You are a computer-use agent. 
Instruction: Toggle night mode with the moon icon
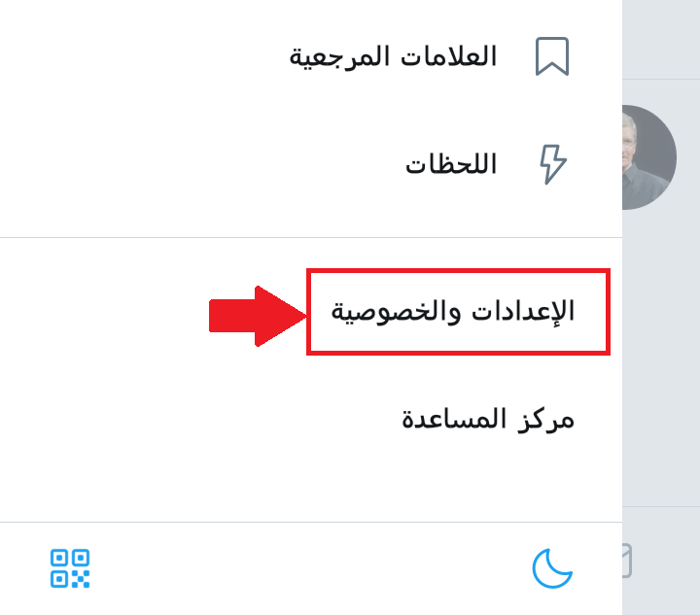pos(552,568)
